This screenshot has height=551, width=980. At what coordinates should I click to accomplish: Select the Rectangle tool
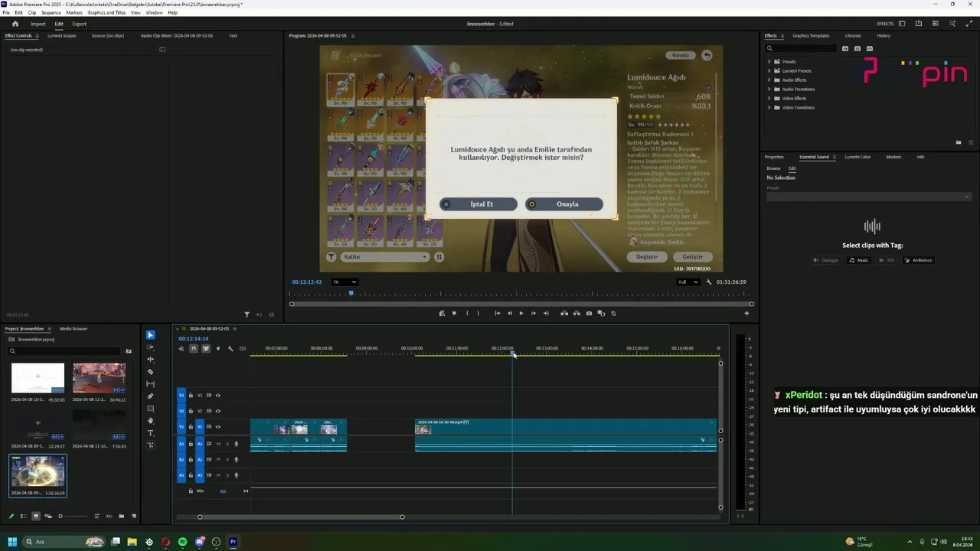(x=150, y=409)
